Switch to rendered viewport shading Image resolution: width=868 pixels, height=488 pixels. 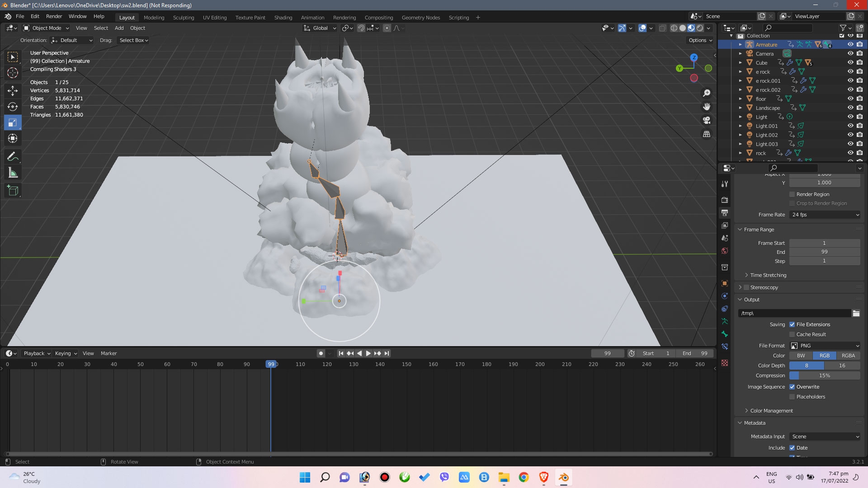click(x=700, y=28)
